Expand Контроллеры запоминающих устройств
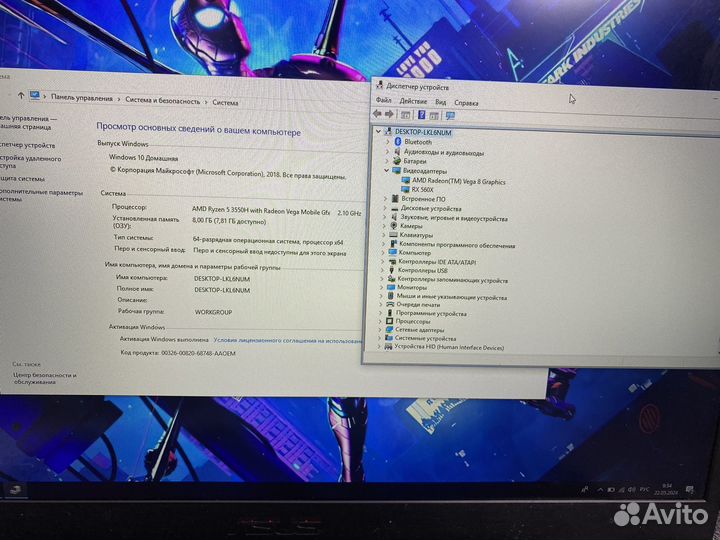The image size is (720, 540). [382, 279]
